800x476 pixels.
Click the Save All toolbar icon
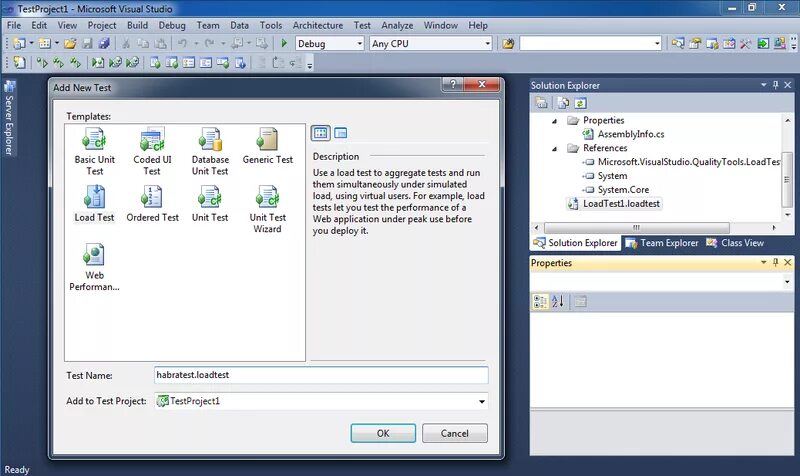pyautogui.click(x=104, y=44)
